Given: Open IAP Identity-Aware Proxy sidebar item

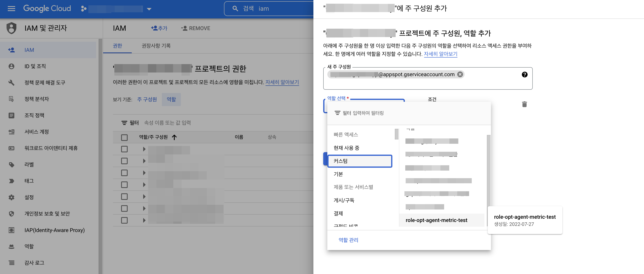Looking at the screenshot, I should [54, 230].
